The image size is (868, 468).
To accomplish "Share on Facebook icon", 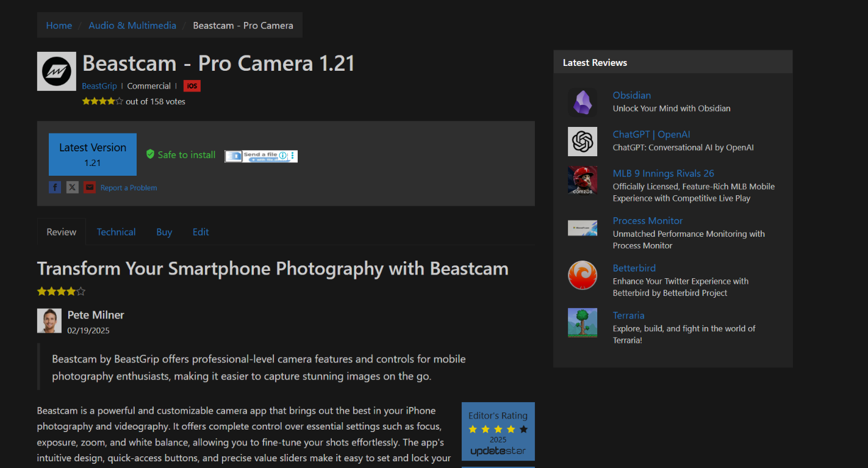I will coord(55,187).
